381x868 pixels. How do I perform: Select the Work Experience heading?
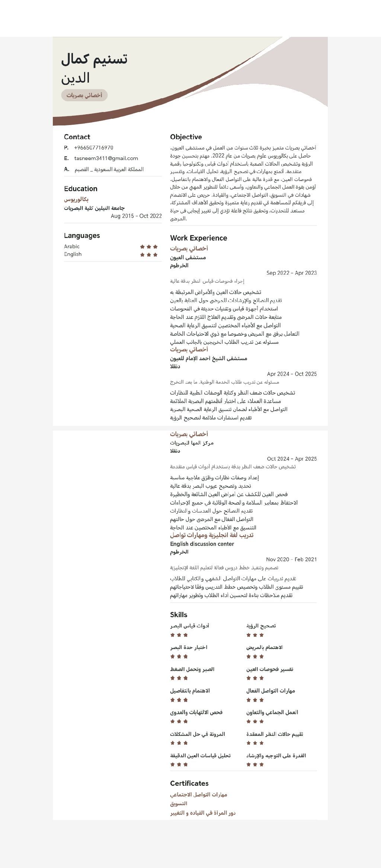coord(199,238)
